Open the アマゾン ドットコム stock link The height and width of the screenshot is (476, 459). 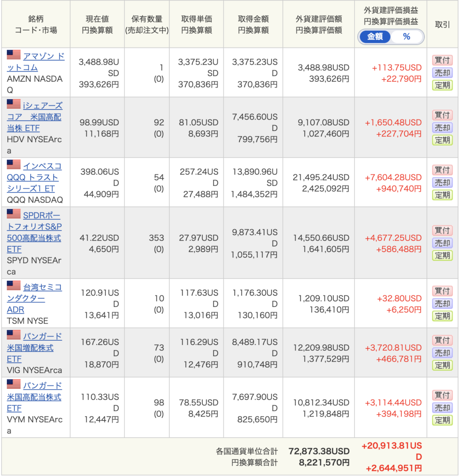click(36, 62)
